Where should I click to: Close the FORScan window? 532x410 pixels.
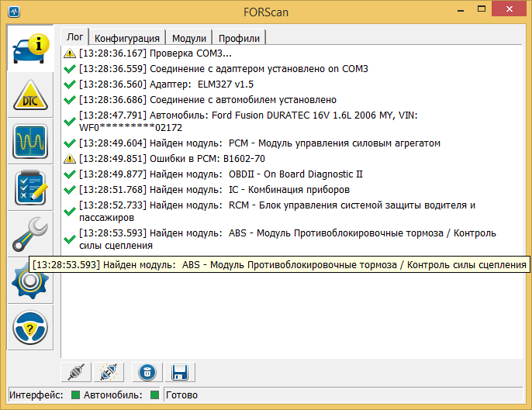[509, 9]
